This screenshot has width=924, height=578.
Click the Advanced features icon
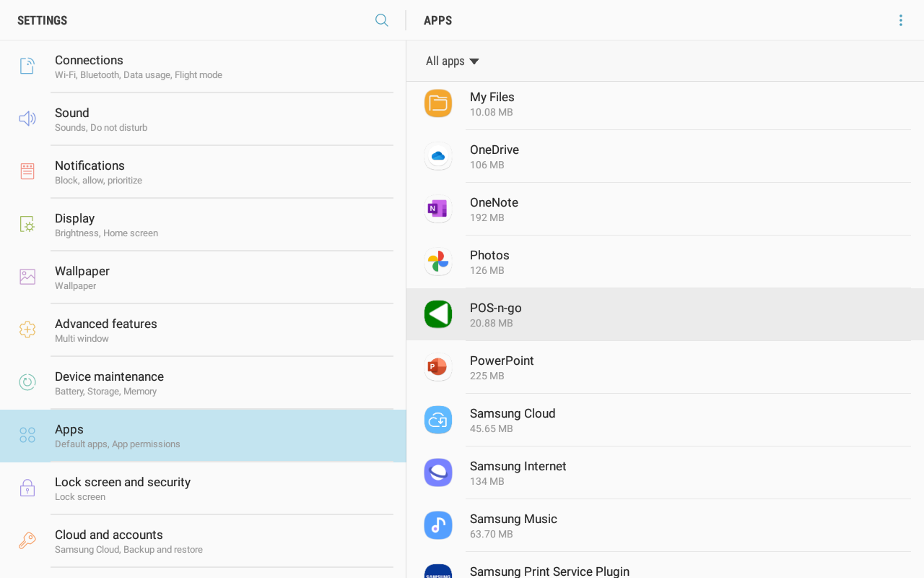(x=27, y=329)
